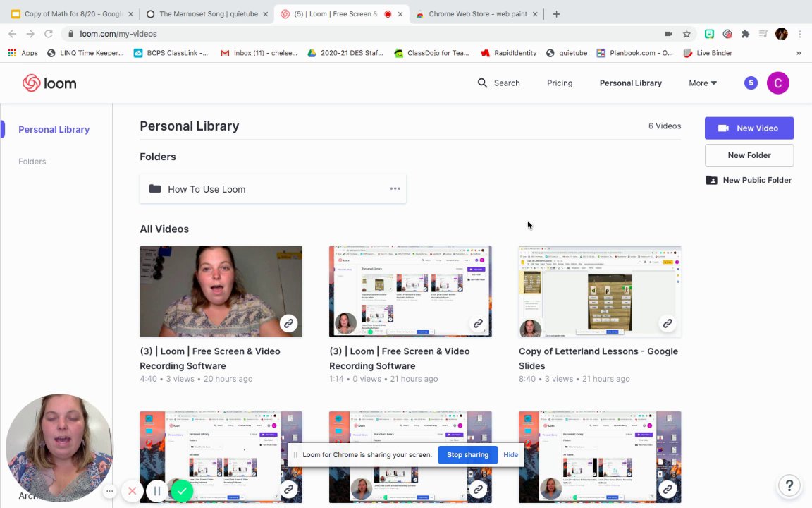Open the Planbook.com bookmark

[x=634, y=53]
